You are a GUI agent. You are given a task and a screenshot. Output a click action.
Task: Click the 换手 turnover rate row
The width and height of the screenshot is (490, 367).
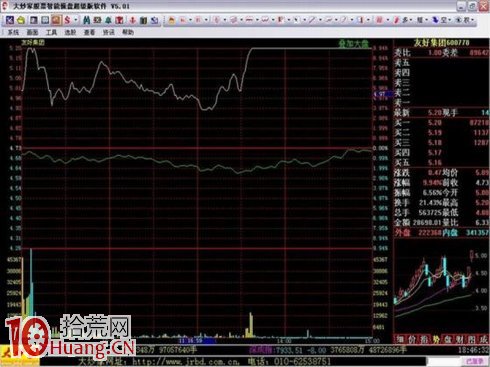tap(417, 203)
